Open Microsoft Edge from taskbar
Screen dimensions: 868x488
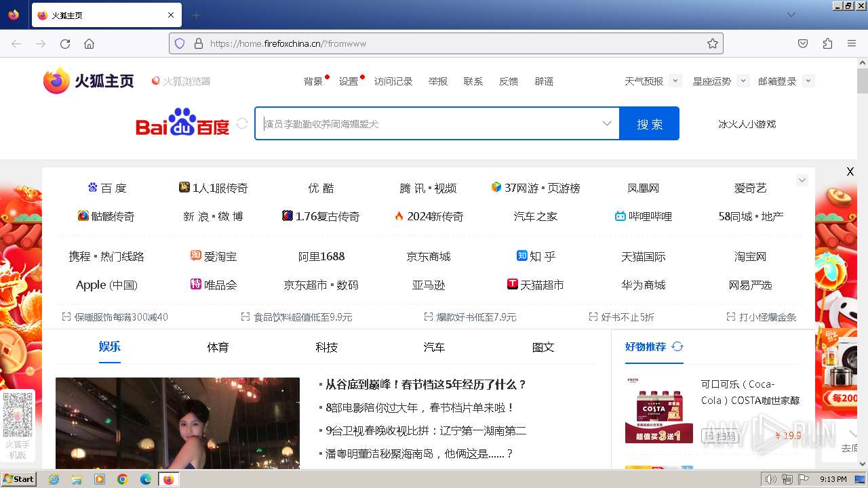146,479
